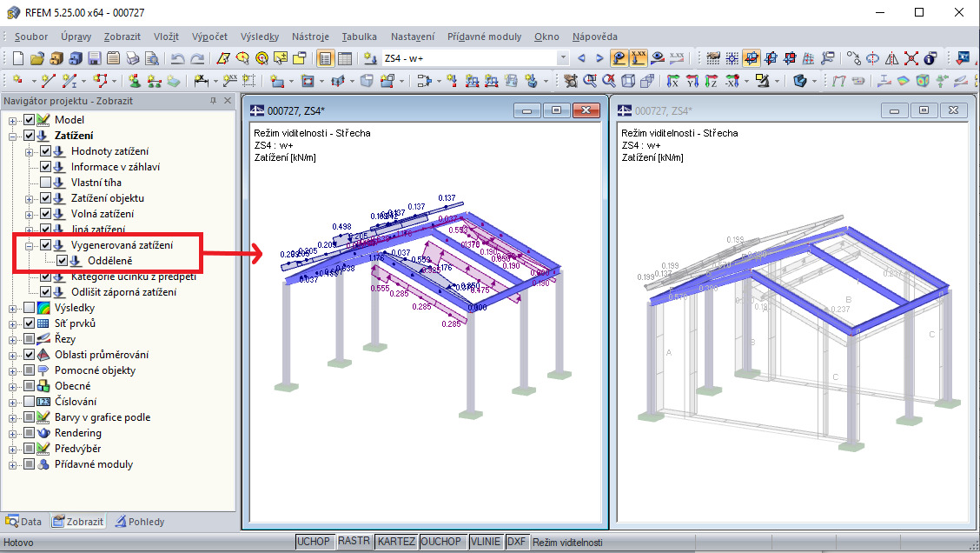Expand the Přídavné moduly tree node
980x553 pixels.
click(12, 465)
